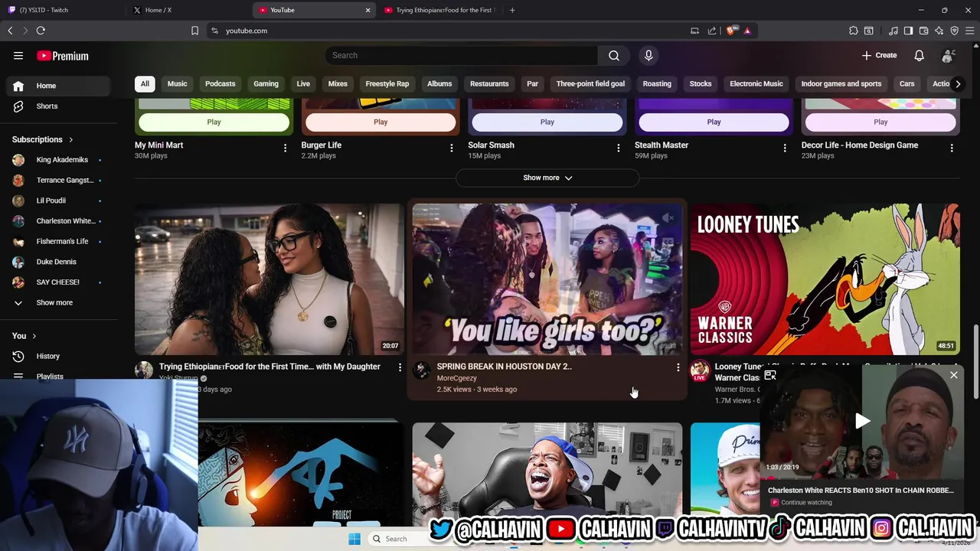This screenshot has height=551, width=980.
Task: Expand the Show more games button
Action: tap(547, 178)
